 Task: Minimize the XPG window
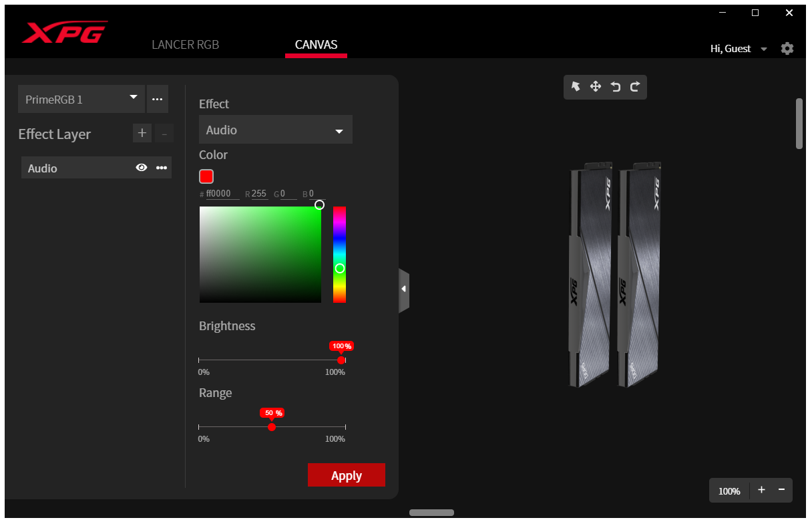pyautogui.click(x=722, y=13)
